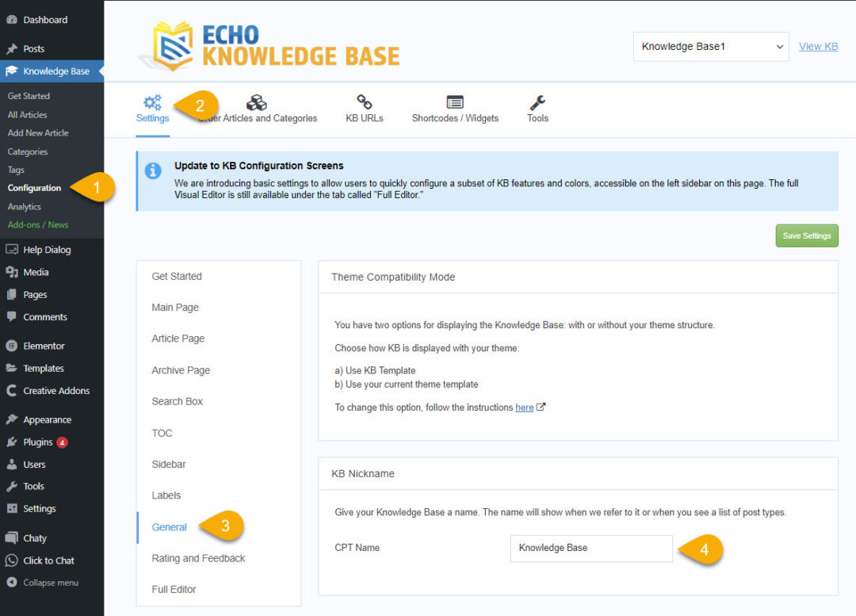Click the Order Articles boxes icon
The height and width of the screenshot is (616, 856).
coord(257,102)
